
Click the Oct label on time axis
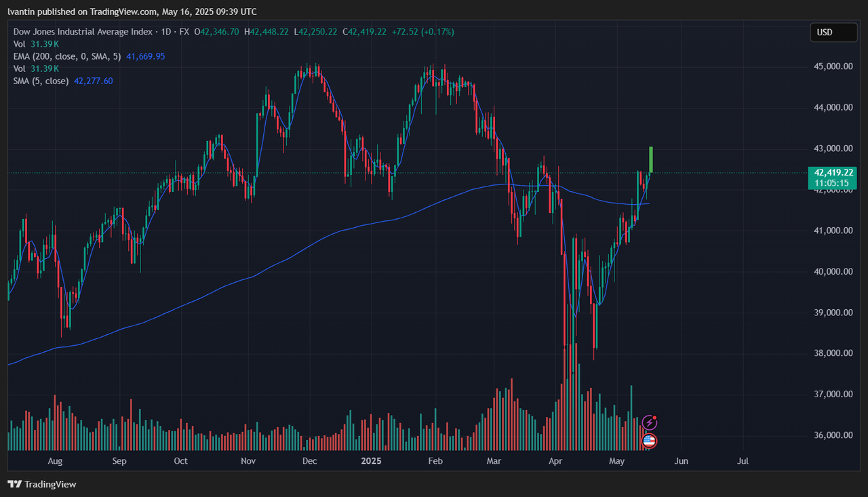[181, 461]
